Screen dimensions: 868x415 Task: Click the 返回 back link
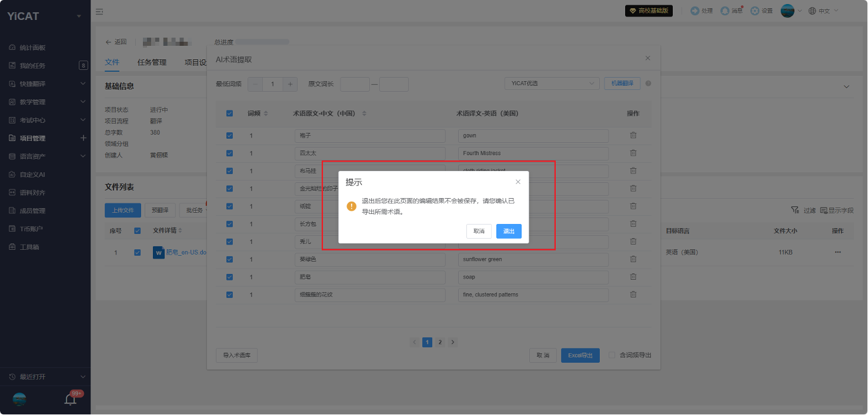[116, 42]
